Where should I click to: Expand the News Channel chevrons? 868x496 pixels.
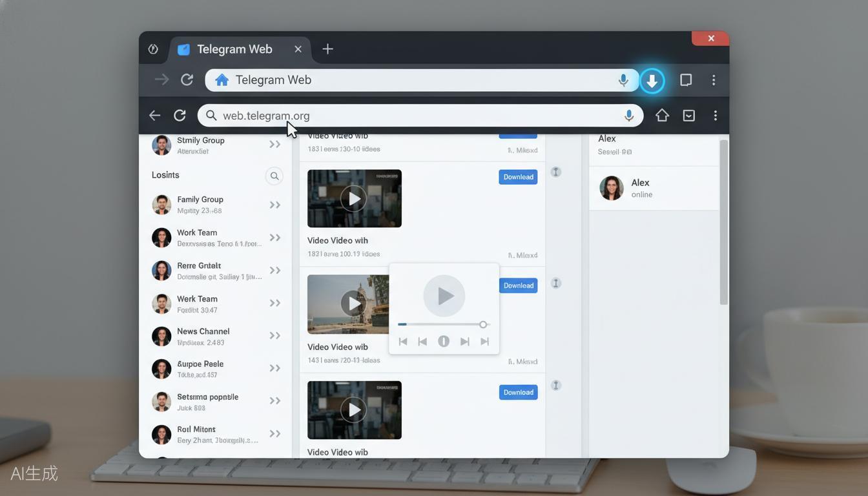point(275,336)
